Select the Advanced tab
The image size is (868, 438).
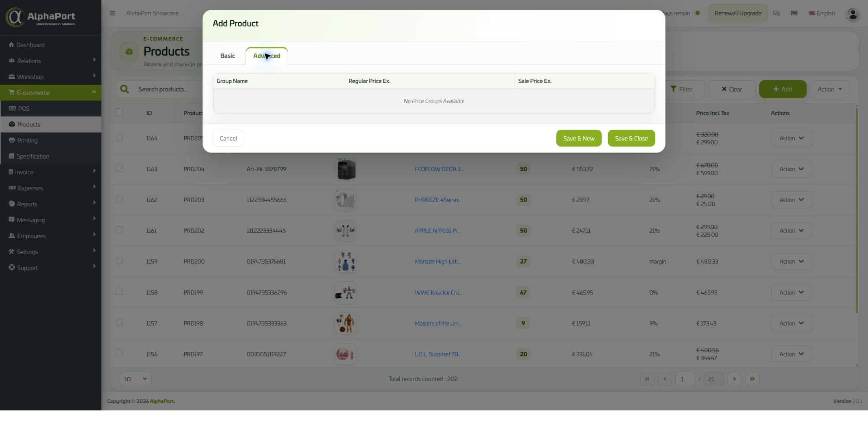point(267,56)
